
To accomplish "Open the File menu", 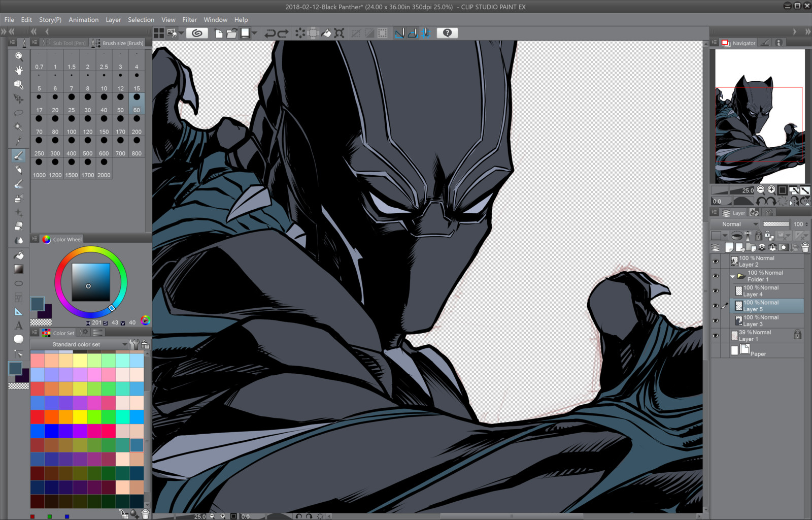I will point(9,20).
